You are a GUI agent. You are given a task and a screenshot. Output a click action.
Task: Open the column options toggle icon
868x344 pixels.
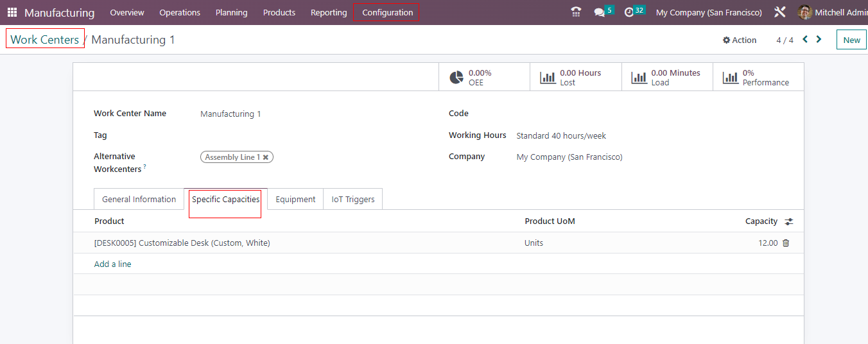pyautogui.click(x=789, y=221)
